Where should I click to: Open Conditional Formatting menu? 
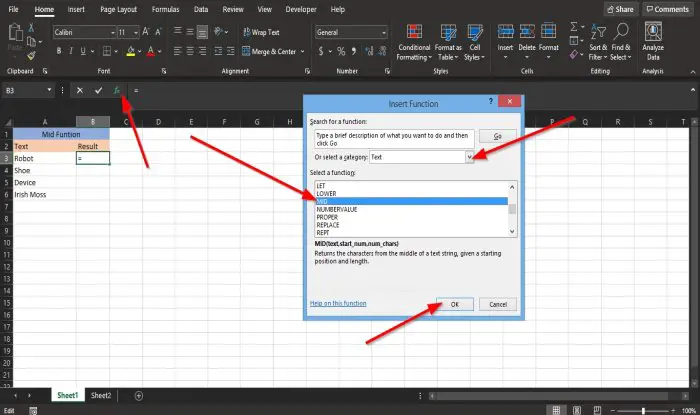coord(414,43)
